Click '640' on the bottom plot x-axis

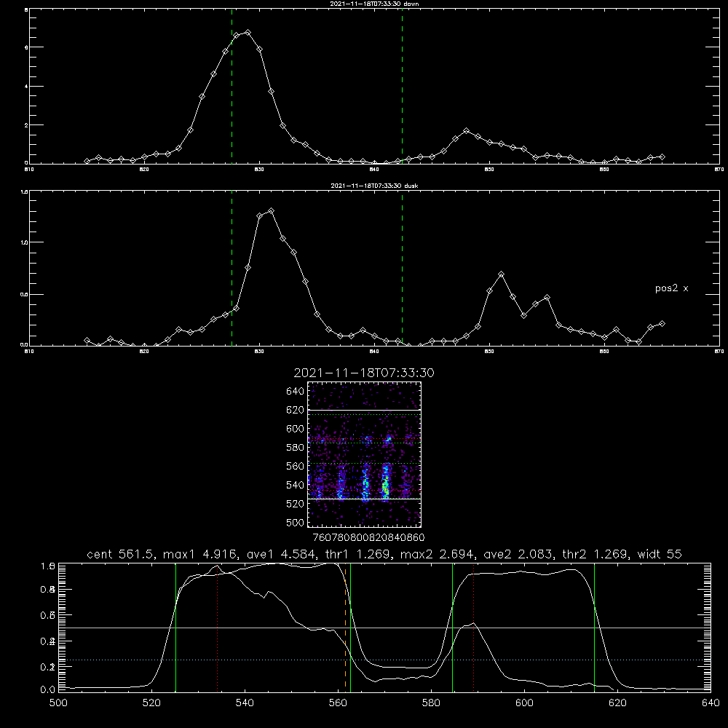pyautogui.click(x=711, y=703)
